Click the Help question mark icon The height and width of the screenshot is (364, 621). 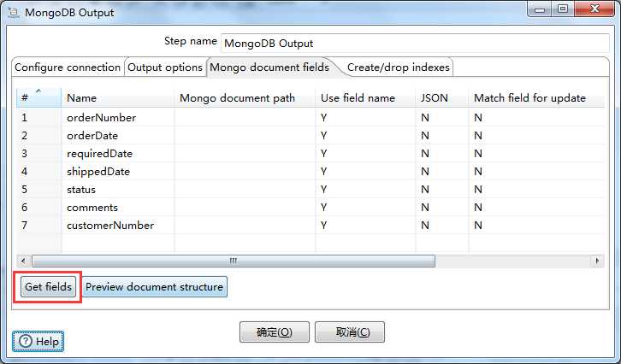tap(26, 341)
